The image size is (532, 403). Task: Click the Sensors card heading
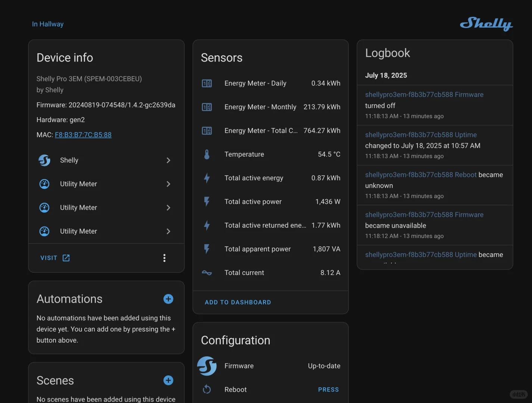[222, 58]
